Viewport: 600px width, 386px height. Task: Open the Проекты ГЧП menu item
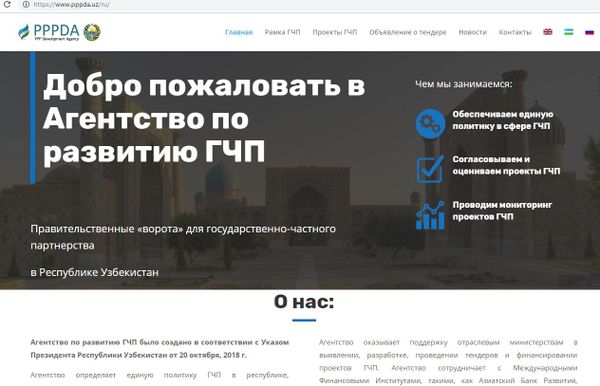(x=335, y=33)
